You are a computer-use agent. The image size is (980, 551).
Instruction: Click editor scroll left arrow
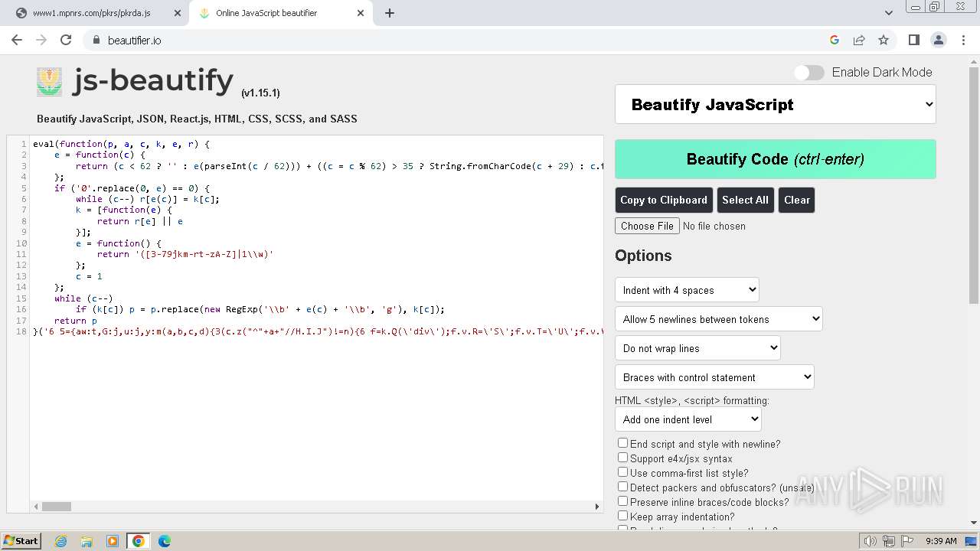coord(35,506)
